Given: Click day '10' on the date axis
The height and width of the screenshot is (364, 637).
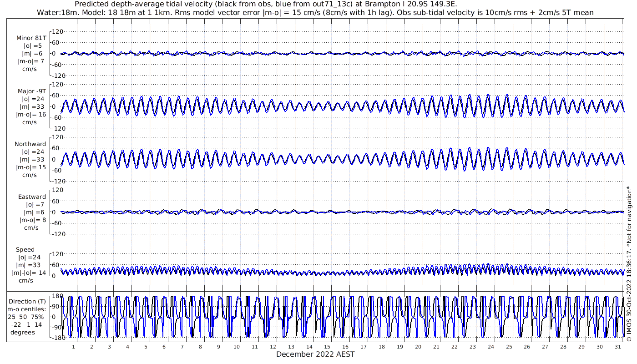Looking at the screenshot, I should click(236, 347).
